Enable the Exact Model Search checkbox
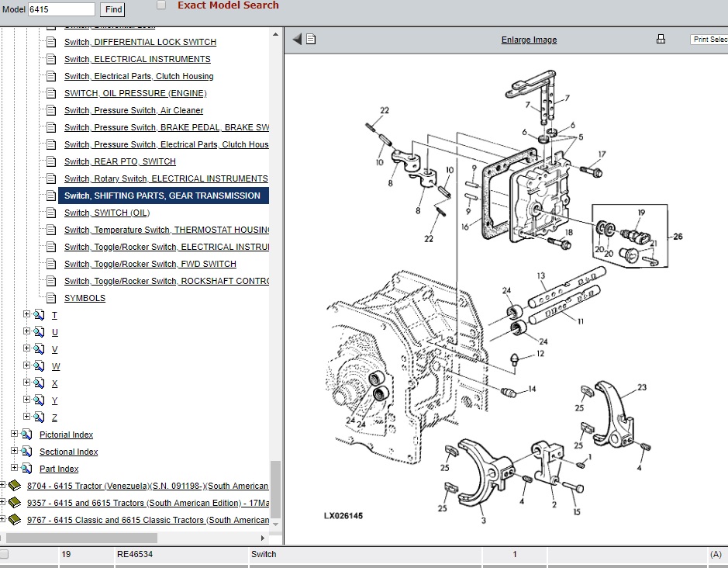Image resolution: width=728 pixels, height=568 pixels. click(161, 5)
